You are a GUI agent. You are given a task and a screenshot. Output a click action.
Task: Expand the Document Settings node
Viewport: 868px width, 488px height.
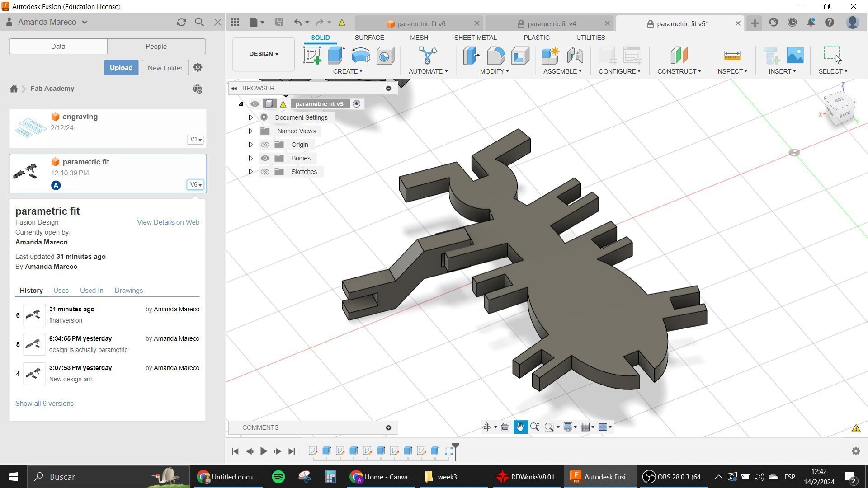coord(250,117)
